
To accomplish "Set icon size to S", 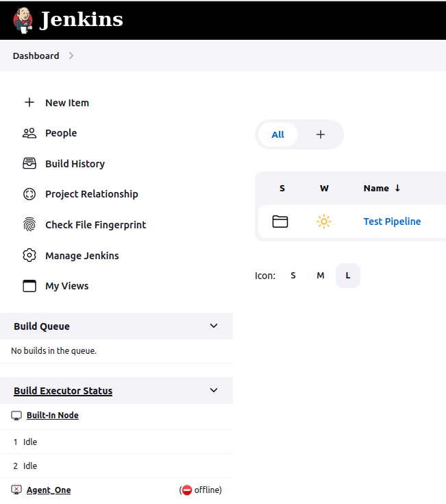I will 293,276.
